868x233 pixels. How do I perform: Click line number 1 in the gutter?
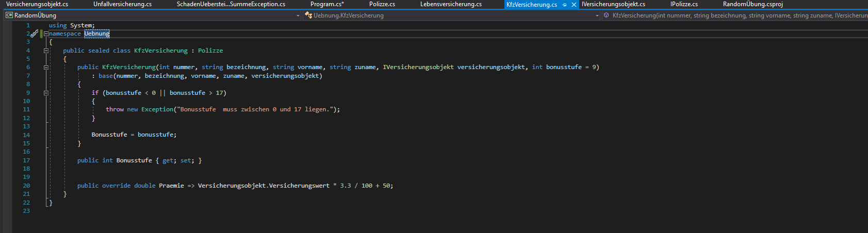click(28, 25)
